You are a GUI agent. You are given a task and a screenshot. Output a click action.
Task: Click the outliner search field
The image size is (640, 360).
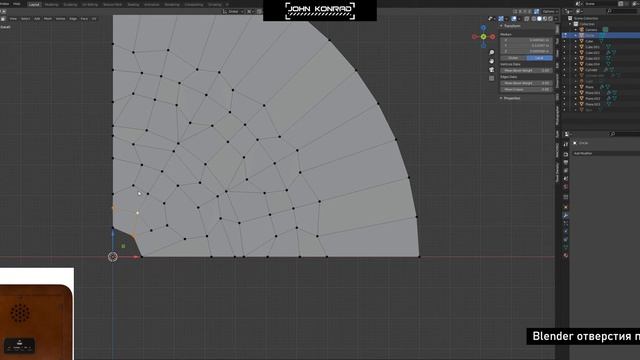coord(621,11)
